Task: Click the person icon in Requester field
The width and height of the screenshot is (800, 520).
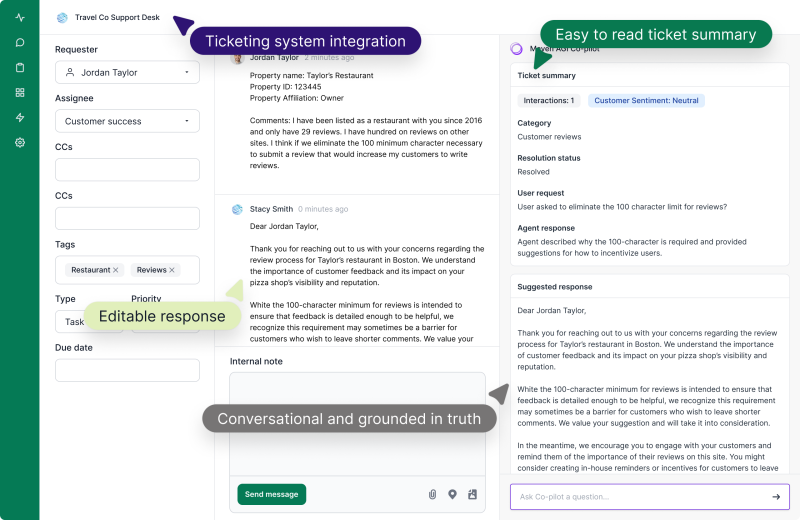Action: (x=70, y=72)
